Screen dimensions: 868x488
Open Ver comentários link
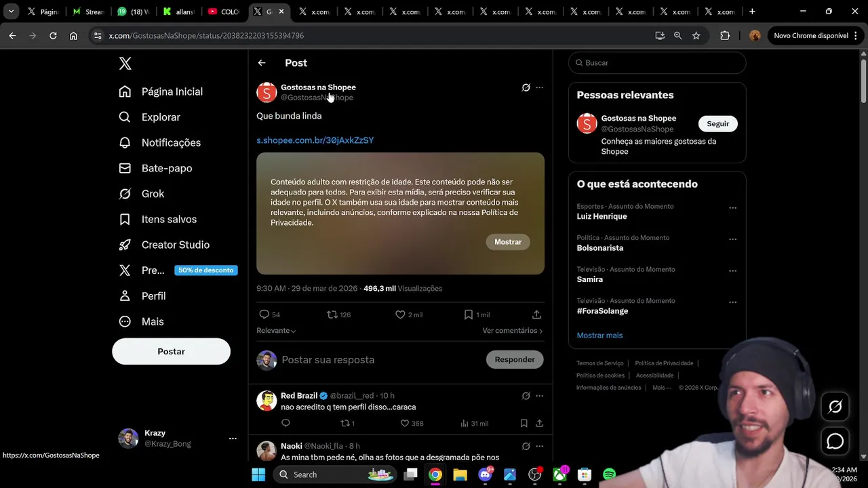(x=513, y=331)
